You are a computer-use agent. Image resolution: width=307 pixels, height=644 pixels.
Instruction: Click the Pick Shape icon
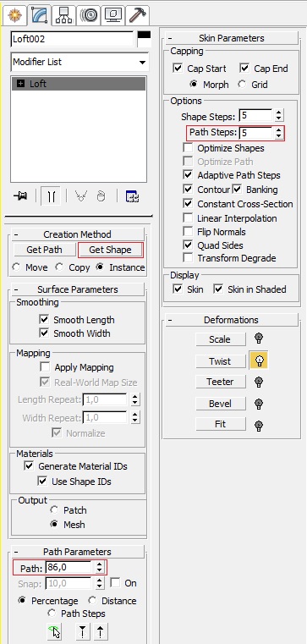54,632
